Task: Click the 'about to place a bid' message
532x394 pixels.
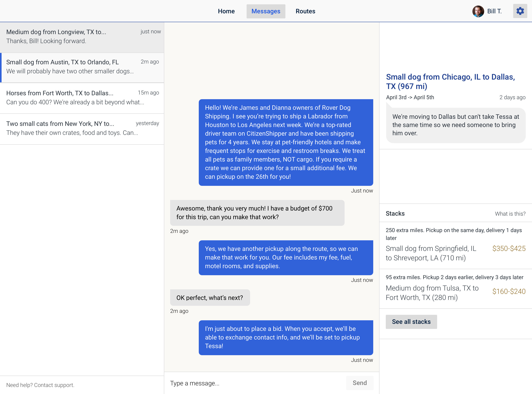Action: tap(286, 338)
